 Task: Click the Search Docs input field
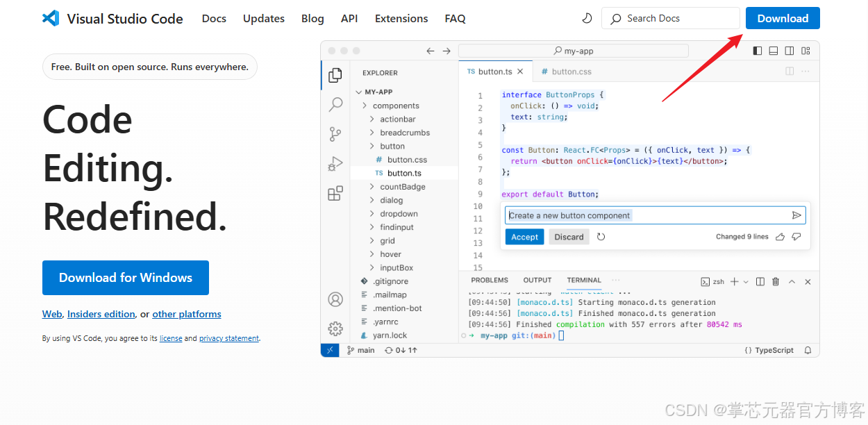click(671, 19)
